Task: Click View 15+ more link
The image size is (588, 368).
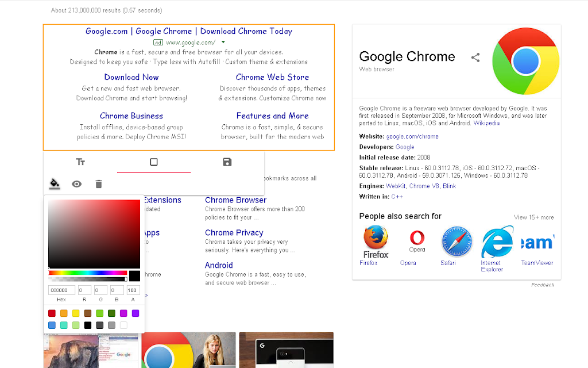Action: (x=533, y=217)
